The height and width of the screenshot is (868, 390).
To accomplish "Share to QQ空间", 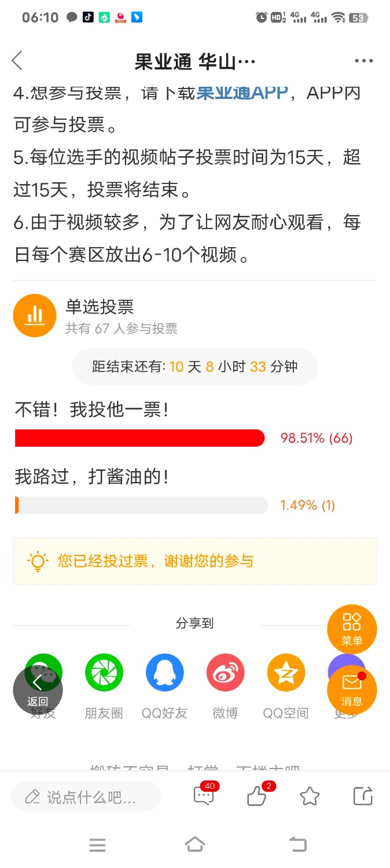I will [x=286, y=672].
